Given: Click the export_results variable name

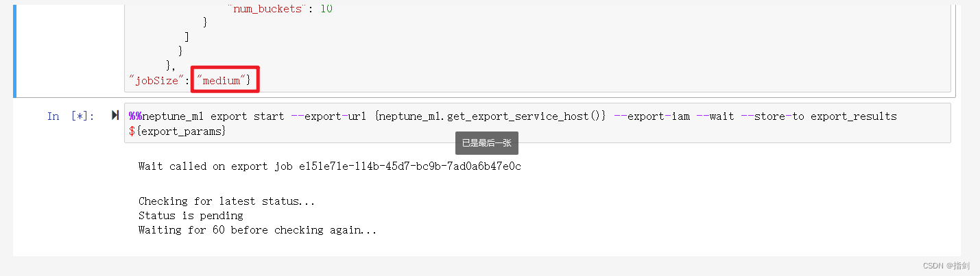Looking at the screenshot, I should 854,116.
